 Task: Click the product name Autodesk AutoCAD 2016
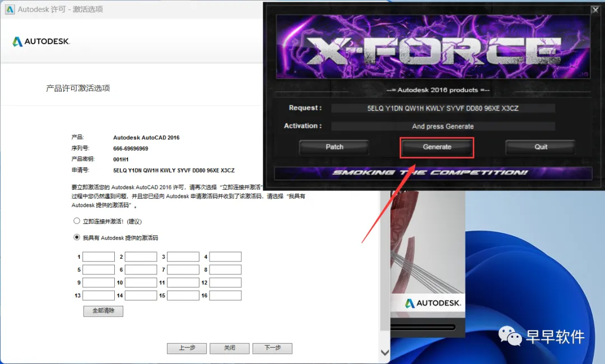146,137
